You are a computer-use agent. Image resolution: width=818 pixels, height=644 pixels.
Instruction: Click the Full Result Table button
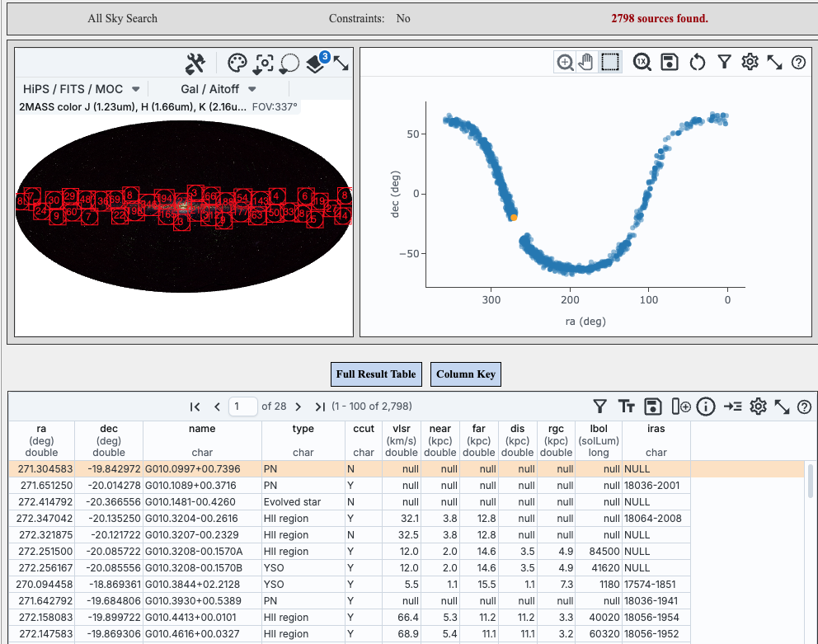pyautogui.click(x=376, y=374)
